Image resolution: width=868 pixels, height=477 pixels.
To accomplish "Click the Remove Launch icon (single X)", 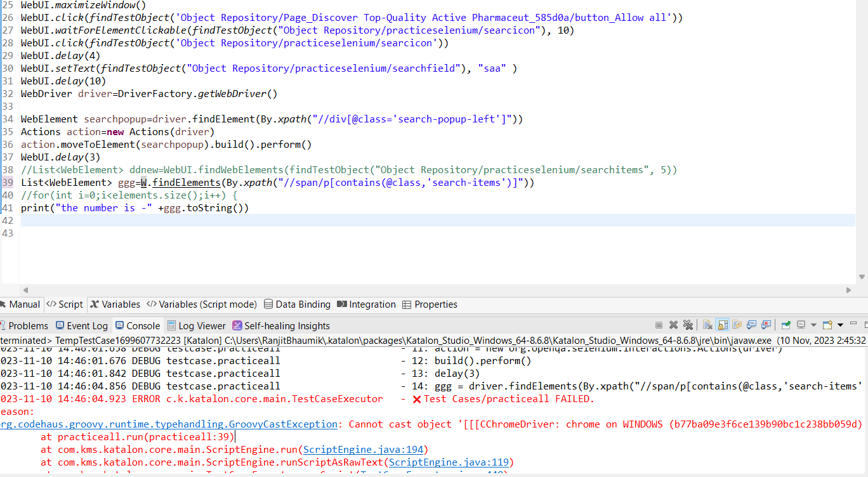I will coord(672,325).
